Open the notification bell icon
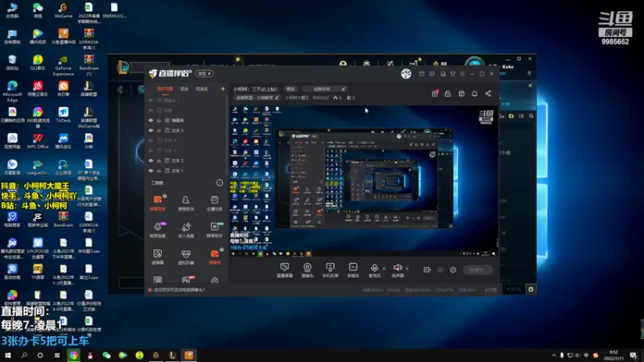The width and height of the screenshot is (644, 362). tap(474, 93)
